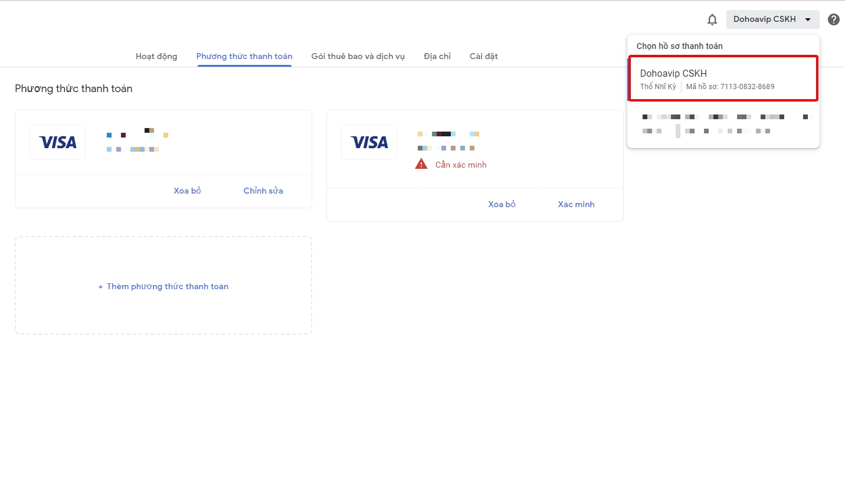
Task: Click the notifications bell icon
Action: 712,19
